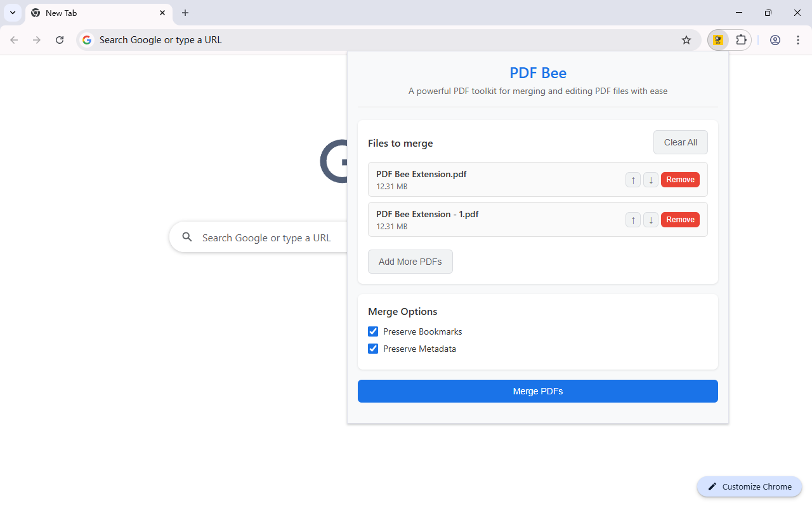This screenshot has width=812, height=508.
Task: Focus the address bar search field
Action: click(x=381, y=40)
